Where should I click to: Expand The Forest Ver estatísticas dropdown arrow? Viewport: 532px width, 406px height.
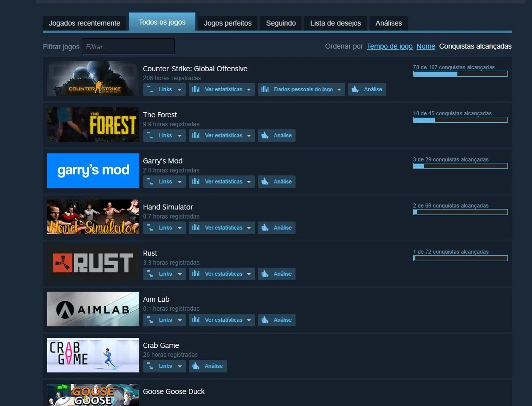click(249, 136)
